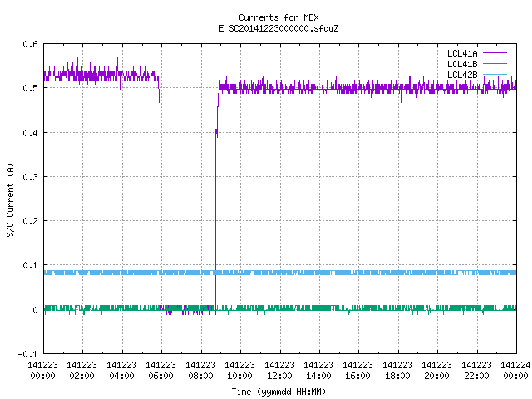Image resolution: width=532 pixels, height=399 pixels.
Task: Click the '0.4' y-axis tick label
Action: (30, 133)
